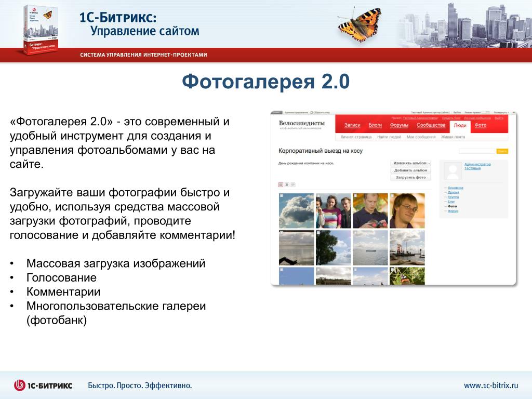Open the 'Группы' sidebar link

click(x=453, y=197)
